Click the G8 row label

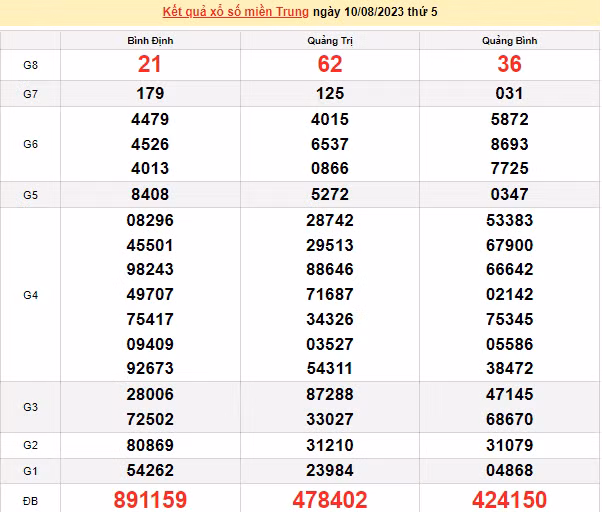pos(30,64)
